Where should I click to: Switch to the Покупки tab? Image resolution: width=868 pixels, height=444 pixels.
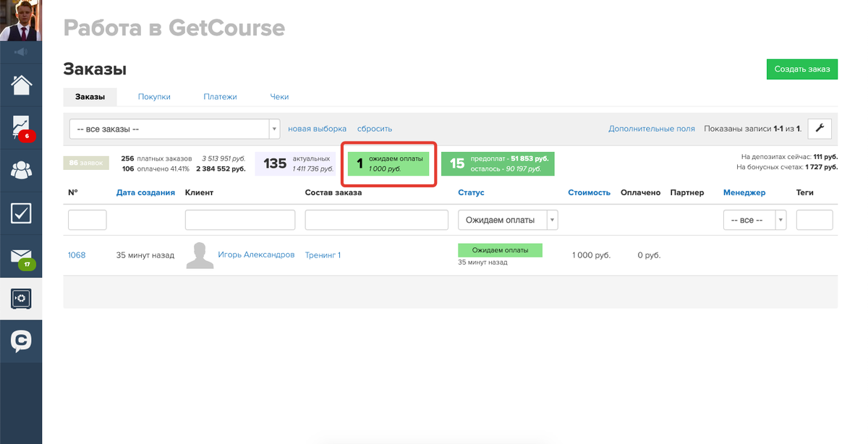pyautogui.click(x=154, y=97)
